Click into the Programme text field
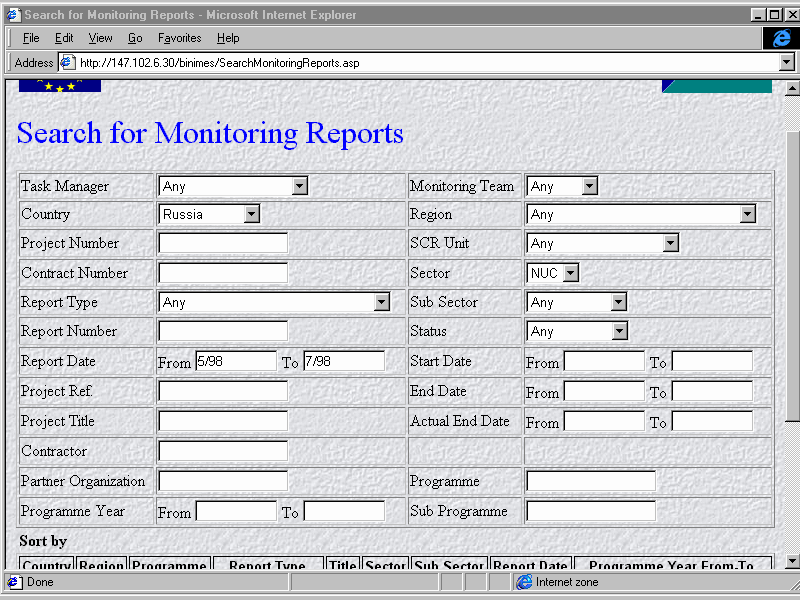 [590, 481]
